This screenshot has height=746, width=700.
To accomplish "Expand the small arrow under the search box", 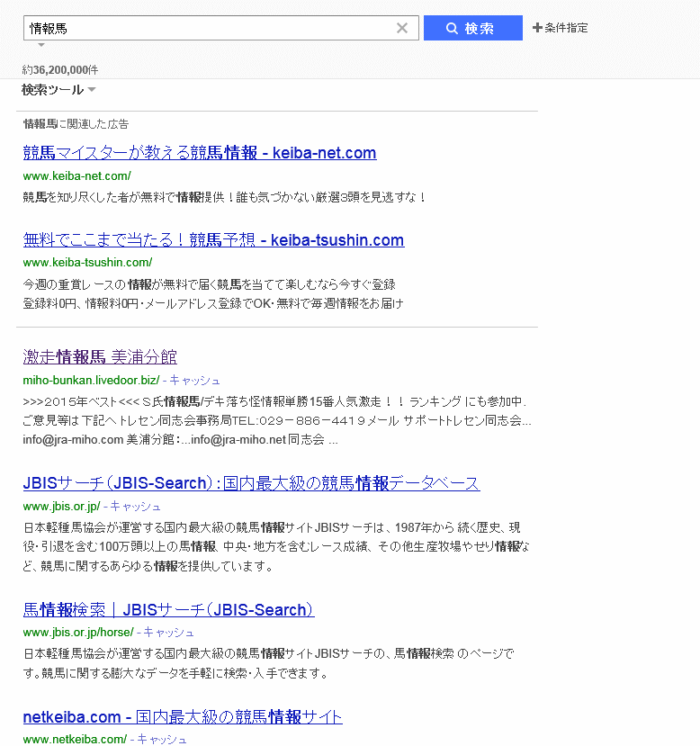I will 41,45.
